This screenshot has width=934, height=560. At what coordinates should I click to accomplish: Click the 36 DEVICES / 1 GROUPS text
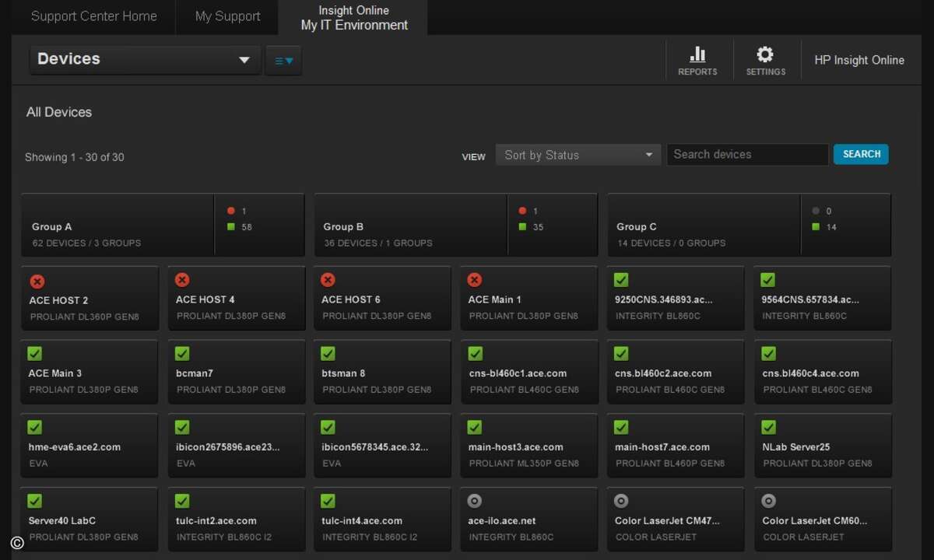[378, 243]
